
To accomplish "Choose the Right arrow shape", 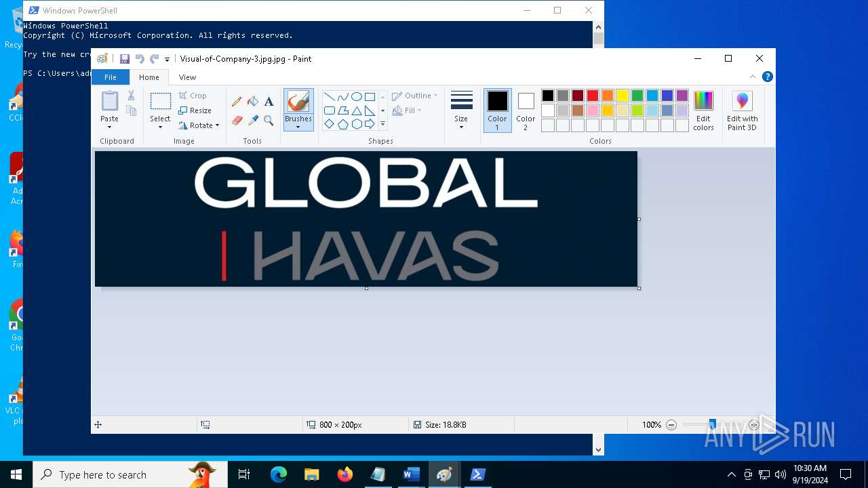I will (x=370, y=124).
